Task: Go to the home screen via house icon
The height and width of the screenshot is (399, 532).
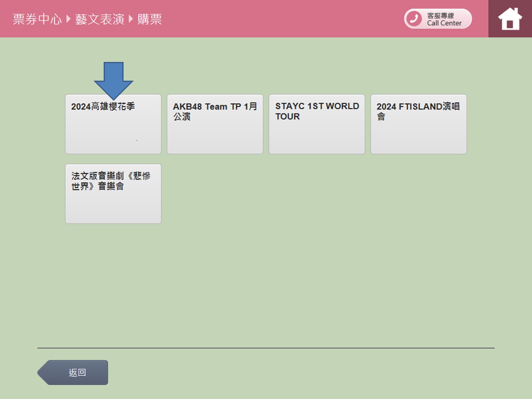Action: tap(510, 19)
